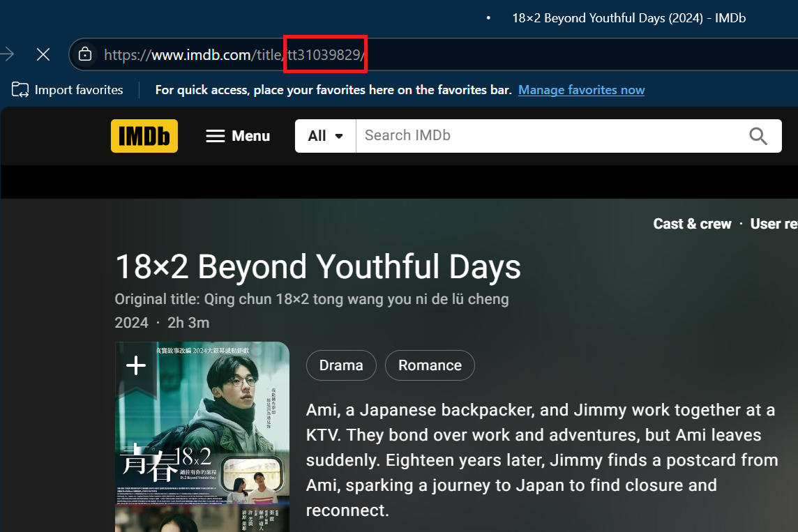Open User reviews link
The height and width of the screenshot is (532, 798).
(774, 224)
